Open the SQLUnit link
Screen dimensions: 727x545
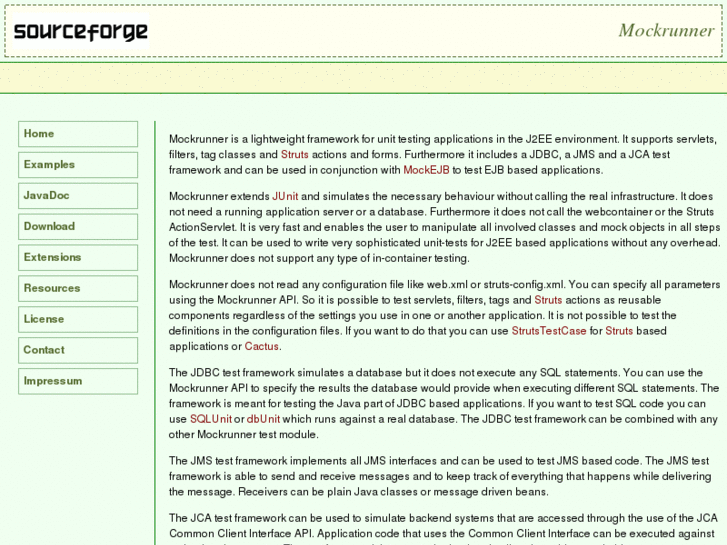click(210, 419)
